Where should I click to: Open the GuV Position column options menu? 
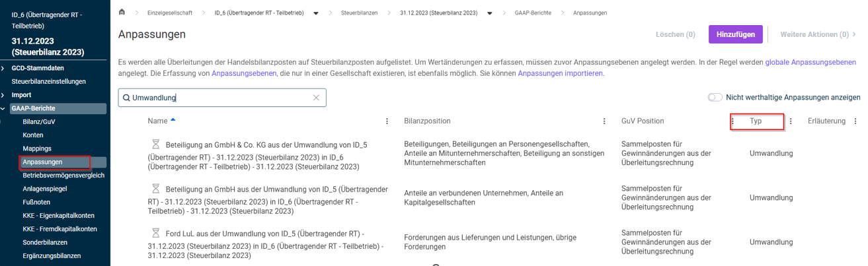pyautogui.click(x=732, y=121)
